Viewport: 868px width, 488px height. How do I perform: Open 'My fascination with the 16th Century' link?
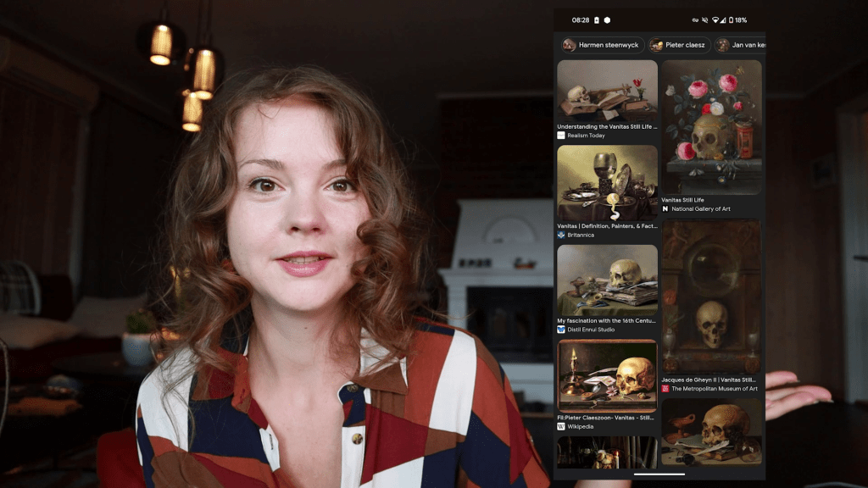pyautogui.click(x=607, y=321)
